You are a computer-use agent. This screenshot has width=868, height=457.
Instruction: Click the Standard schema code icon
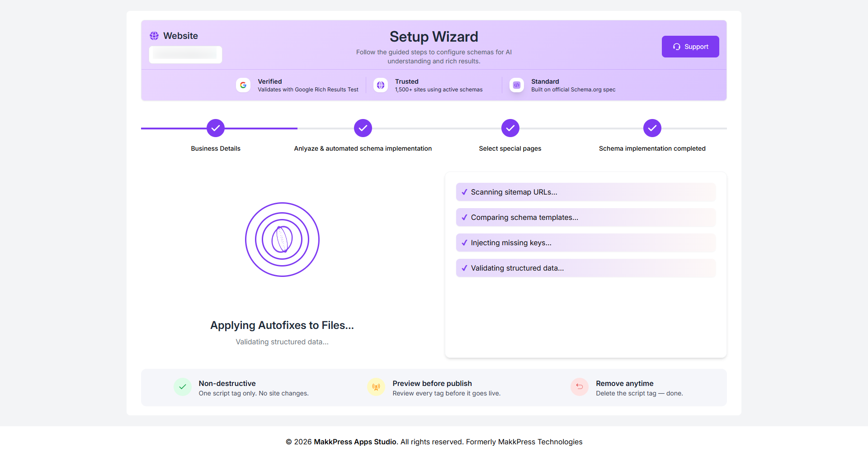click(516, 85)
